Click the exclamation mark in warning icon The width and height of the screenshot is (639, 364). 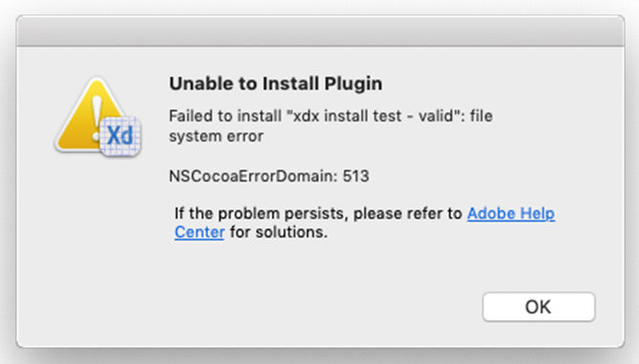coord(97,118)
